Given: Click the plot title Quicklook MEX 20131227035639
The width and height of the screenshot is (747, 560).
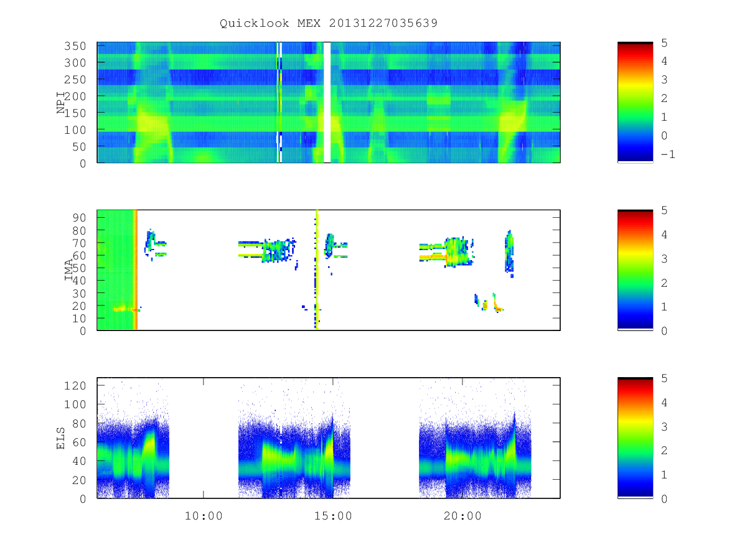Looking at the screenshot, I should pyautogui.click(x=329, y=24).
